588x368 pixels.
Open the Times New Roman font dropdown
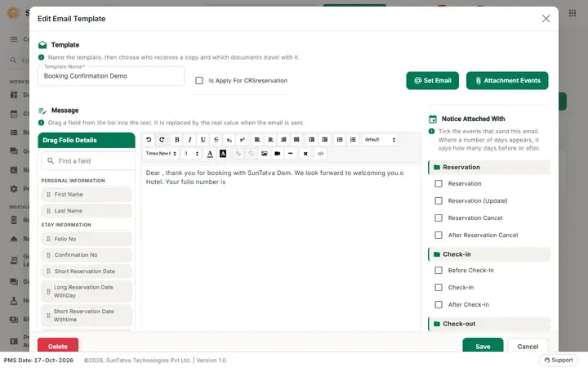pos(161,154)
